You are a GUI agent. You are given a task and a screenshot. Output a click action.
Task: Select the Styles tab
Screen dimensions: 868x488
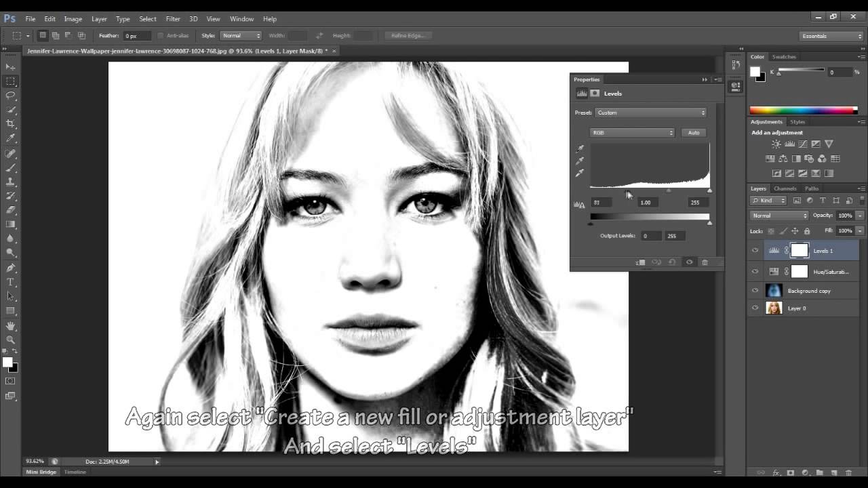point(797,122)
